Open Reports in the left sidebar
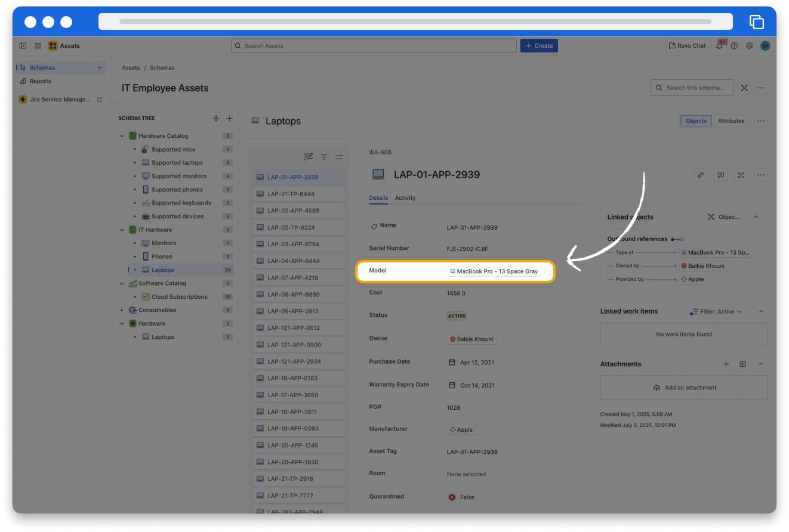This screenshot has width=789, height=532. (40, 81)
